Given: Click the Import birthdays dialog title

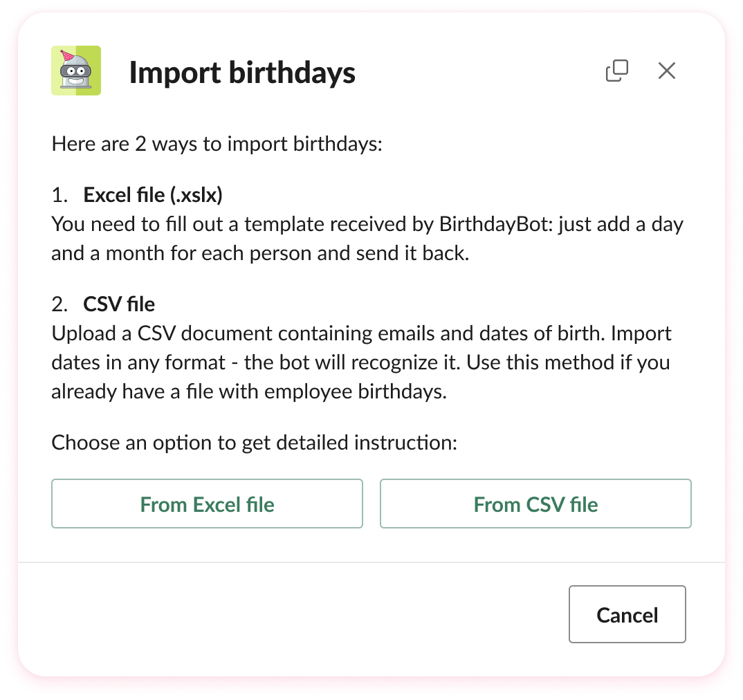Looking at the screenshot, I should pos(243,72).
